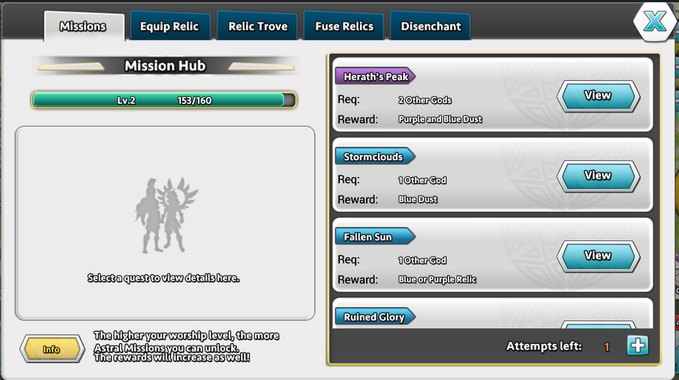Click the 'Attempts left:' label
Viewport: 679px width, 380px height.
(x=544, y=346)
